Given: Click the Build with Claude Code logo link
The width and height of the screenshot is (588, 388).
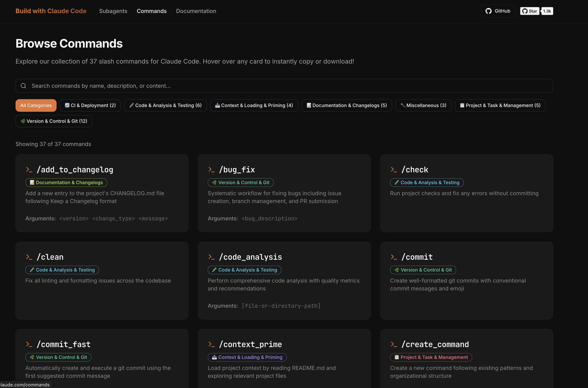Looking at the screenshot, I should pos(51,11).
